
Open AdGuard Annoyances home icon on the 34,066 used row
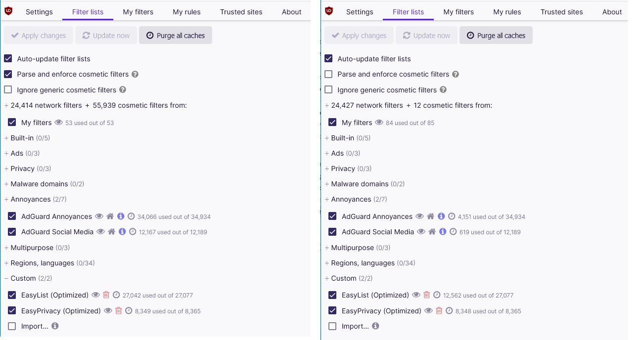[x=110, y=216]
